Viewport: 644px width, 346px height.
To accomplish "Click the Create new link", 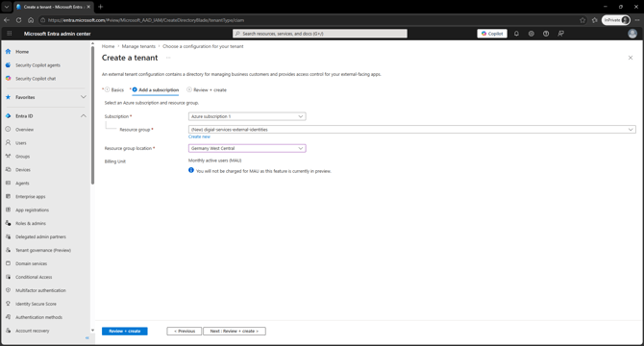I will [x=199, y=136].
